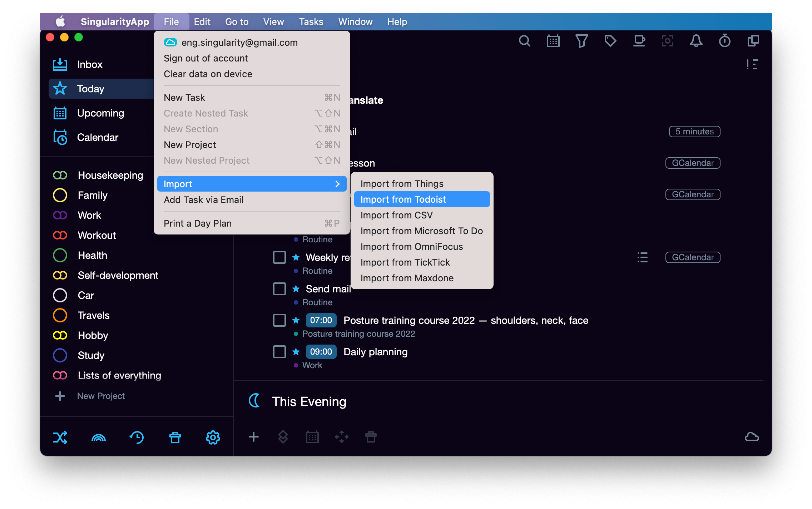812x509 pixels.
Task: Open the trash icon in sidebar footer
Action: [x=175, y=437]
